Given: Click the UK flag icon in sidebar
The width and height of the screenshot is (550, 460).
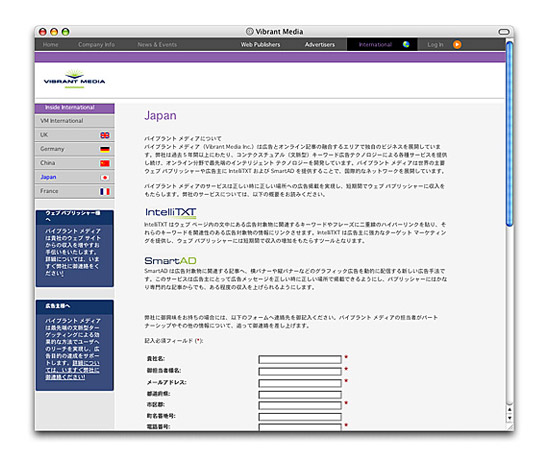Looking at the screenshot, I should [x=105, y=135].
